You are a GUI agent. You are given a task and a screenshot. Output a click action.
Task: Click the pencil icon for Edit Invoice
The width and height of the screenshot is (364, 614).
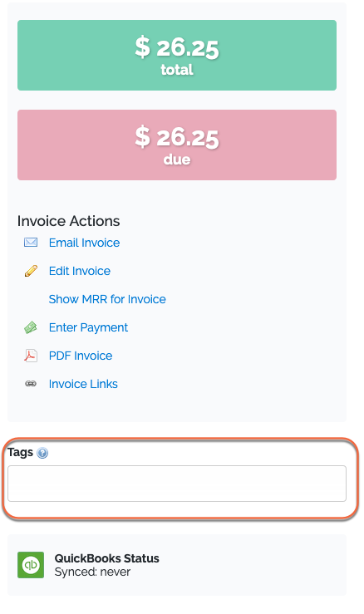pos(31,271)
